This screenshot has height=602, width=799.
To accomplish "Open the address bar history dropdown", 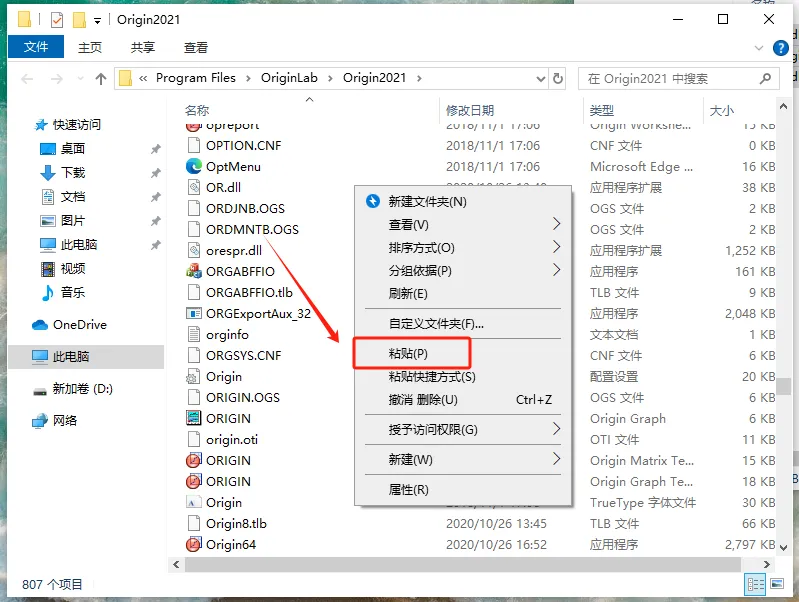I will tap(541, 78).
